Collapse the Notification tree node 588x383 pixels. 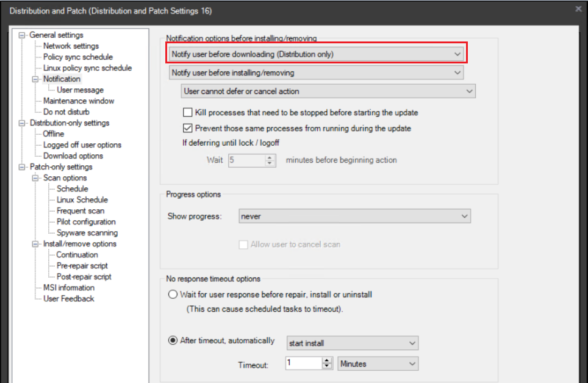coord(37,79)
